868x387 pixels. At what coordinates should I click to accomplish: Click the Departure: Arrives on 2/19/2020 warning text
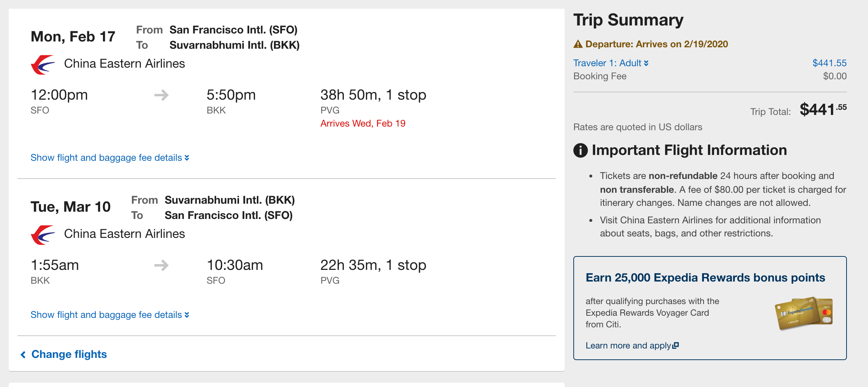coord(656,44)
